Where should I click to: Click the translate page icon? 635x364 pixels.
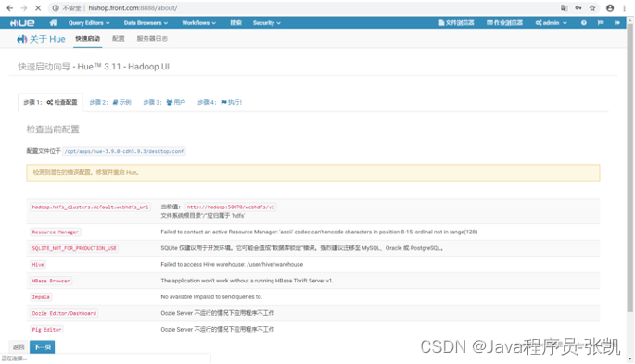click(564, 8)
